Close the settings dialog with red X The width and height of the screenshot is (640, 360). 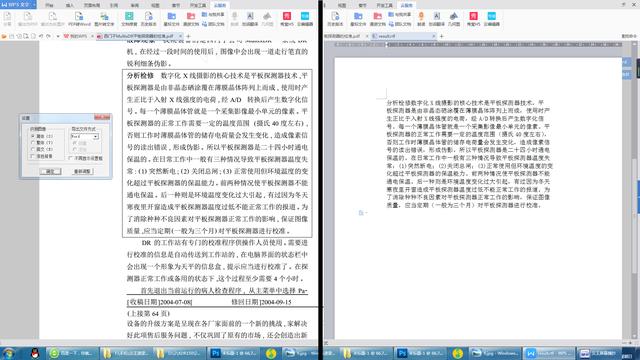pyautogui.click(x=102, y=118)
